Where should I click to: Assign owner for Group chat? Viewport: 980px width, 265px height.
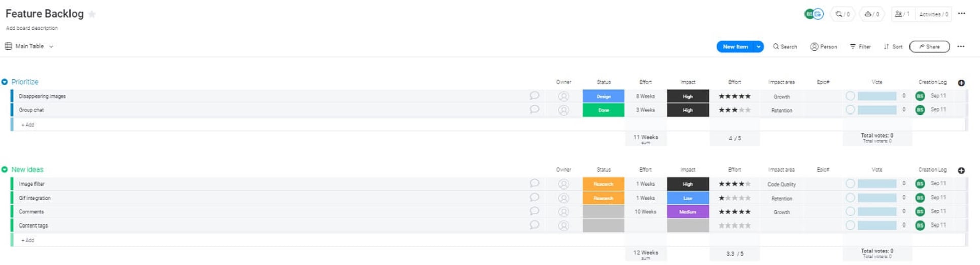[564, 110]
